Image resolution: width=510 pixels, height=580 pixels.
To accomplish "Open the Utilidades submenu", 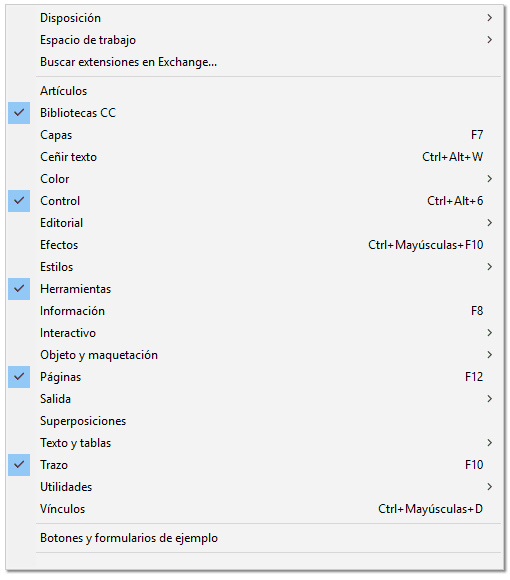I will point(490,487).
